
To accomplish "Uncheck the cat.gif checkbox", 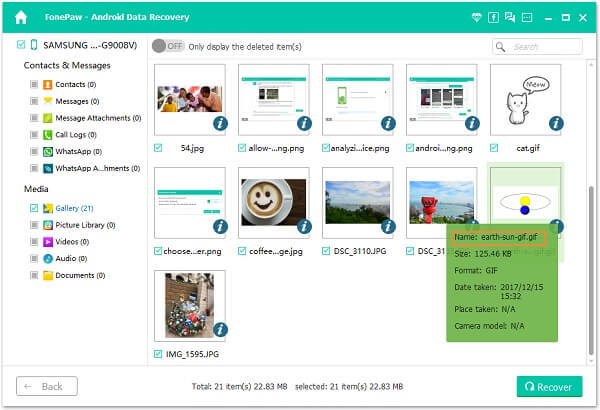I will coord(494,148).
